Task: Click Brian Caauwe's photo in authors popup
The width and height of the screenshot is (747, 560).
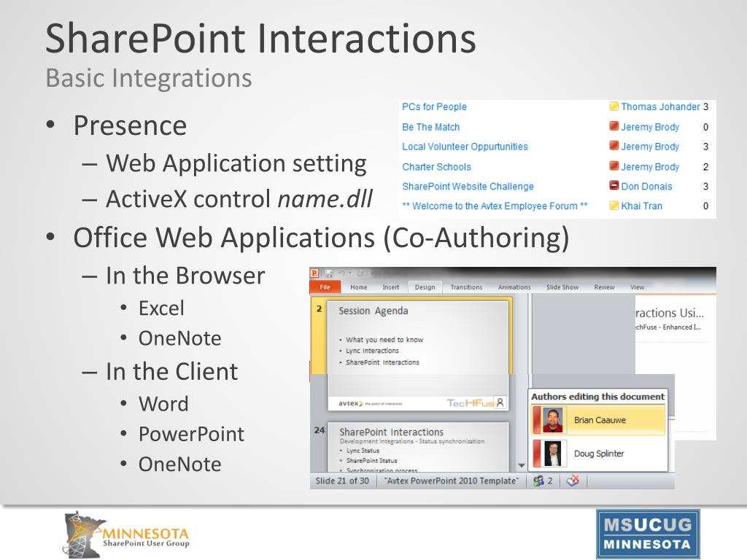Action: pos(553,419)
